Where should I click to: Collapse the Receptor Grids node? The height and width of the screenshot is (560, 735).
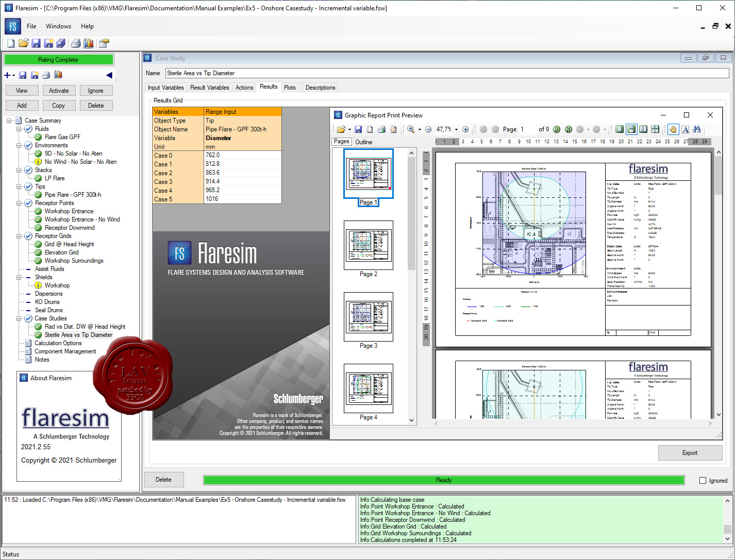tap(19, 236)
